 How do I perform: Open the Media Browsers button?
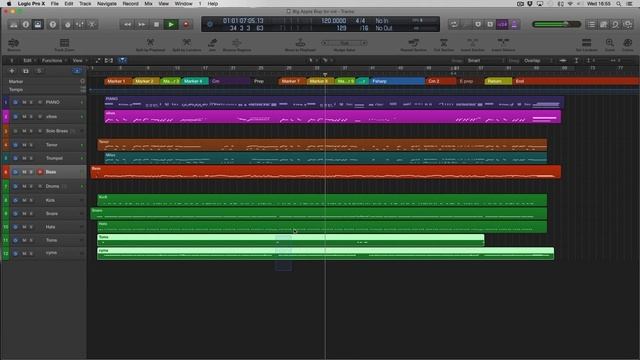point(627,24)
